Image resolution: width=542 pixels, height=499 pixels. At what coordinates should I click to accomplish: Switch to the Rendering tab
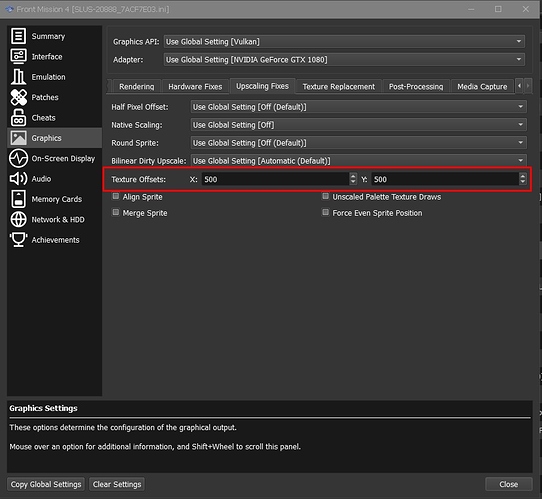pyautogui.click(x=137, y=86)
